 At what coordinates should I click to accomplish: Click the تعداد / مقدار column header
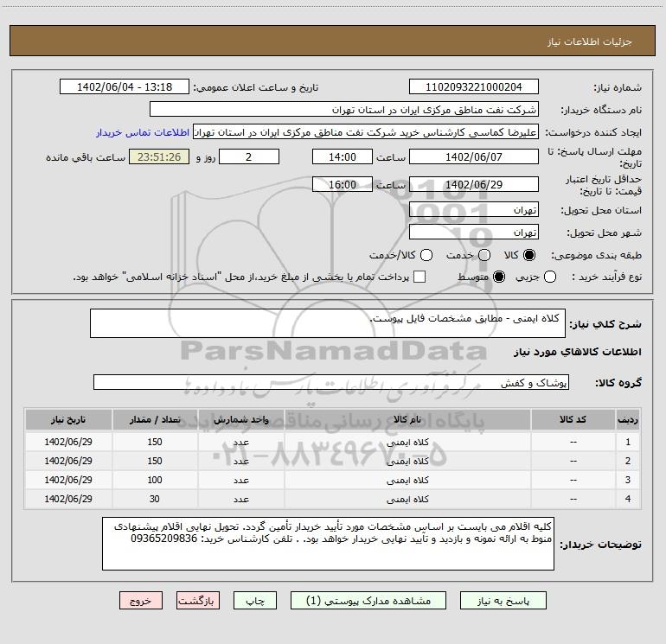(155, 420)
